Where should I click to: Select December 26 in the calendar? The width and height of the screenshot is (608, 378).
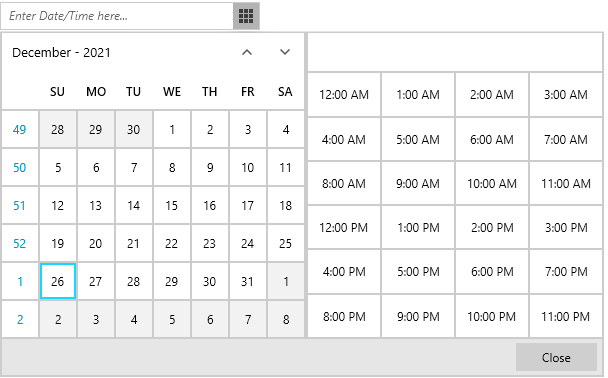coord(58,281)
